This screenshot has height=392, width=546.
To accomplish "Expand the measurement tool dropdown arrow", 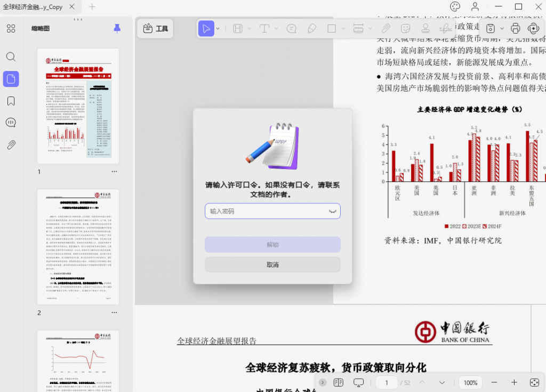I will coord(370,28).
